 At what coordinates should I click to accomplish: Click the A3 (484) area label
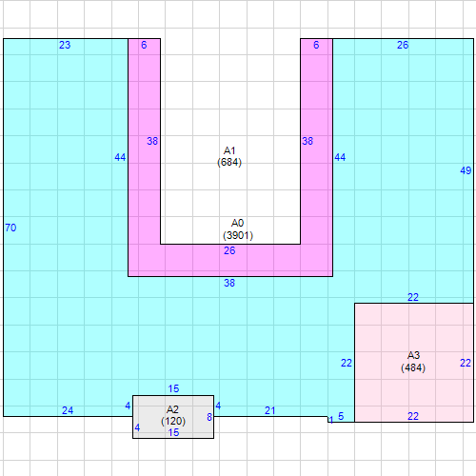pyautogui.click(x=413, y=362)
